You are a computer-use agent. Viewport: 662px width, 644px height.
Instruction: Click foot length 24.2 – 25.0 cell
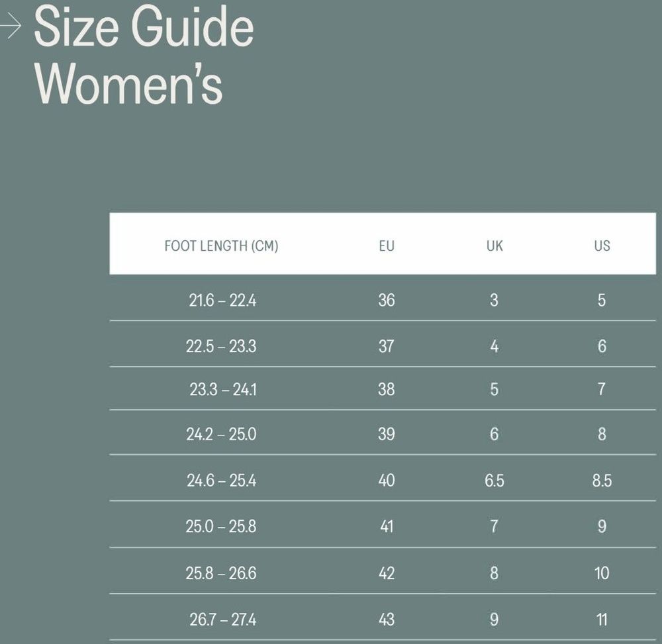[221, 434]
